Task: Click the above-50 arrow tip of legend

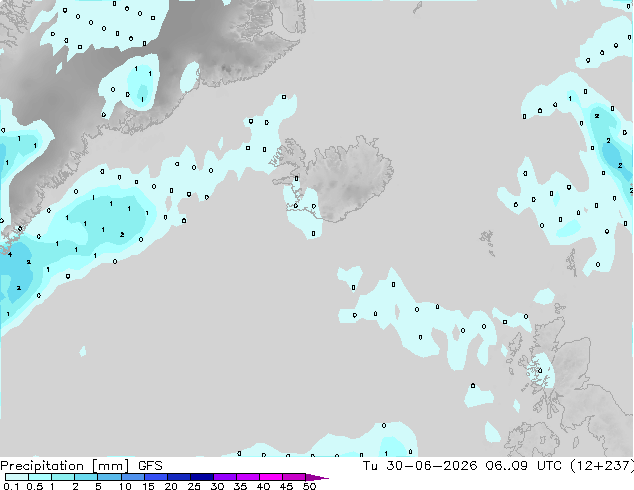Action: click(317, 477)
